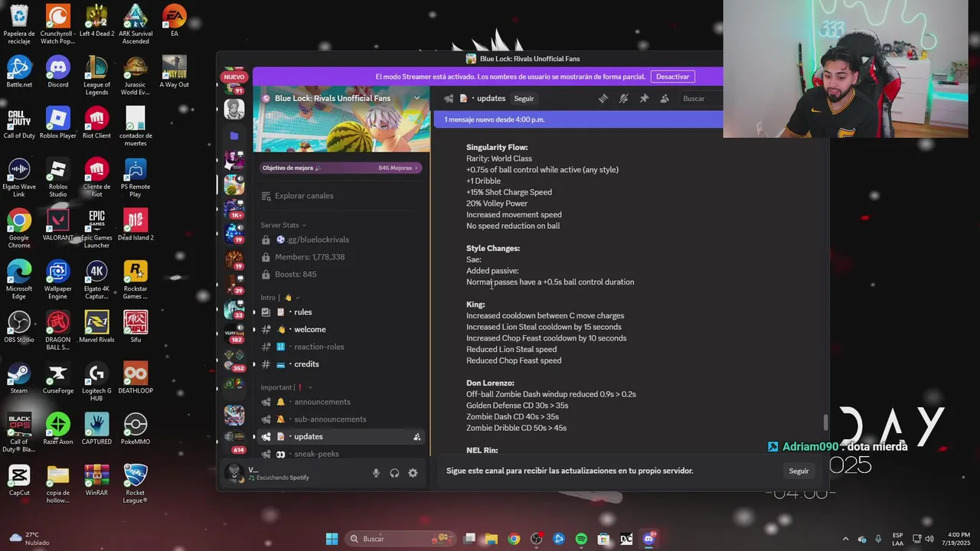Collapse the Intro category
Image resolution: width=980 pixels, height=551 pixels.
(x=279, y=298)
